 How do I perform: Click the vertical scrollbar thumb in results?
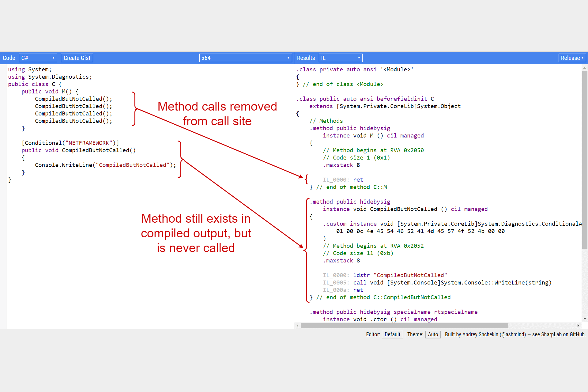(x=585, y=159)
